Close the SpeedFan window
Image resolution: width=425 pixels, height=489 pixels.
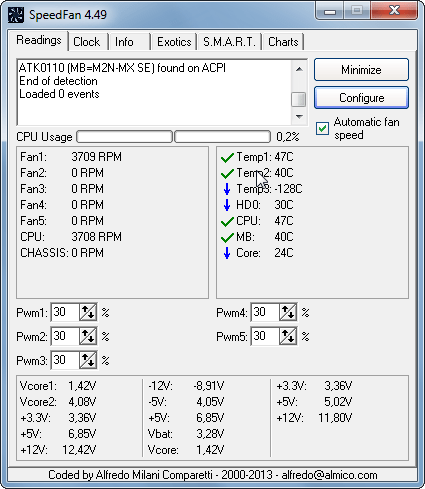pos(395,11)
